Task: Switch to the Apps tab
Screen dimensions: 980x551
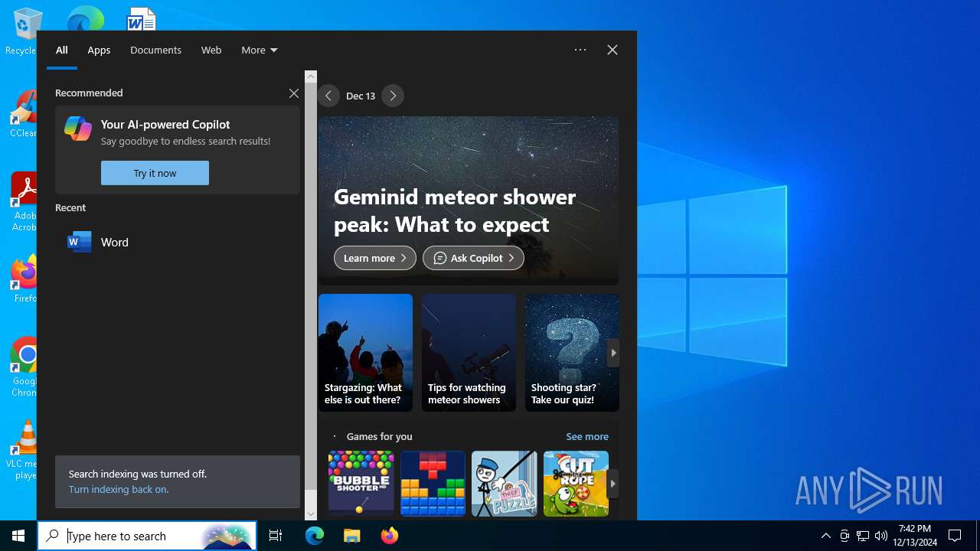Action: pos(99,50)
